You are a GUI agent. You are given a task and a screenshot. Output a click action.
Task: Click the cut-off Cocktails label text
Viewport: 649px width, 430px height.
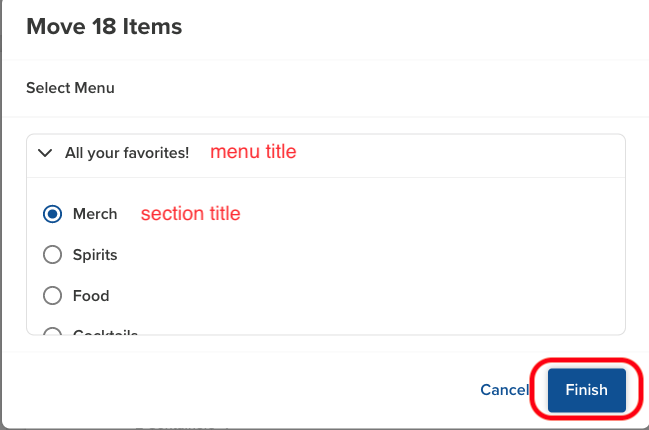(x=106, y=332)
